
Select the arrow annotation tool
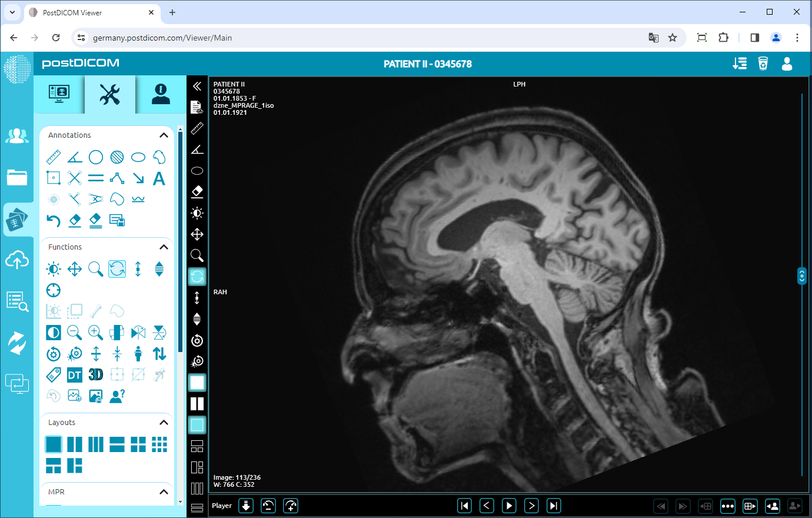click(x=138, y=178)
